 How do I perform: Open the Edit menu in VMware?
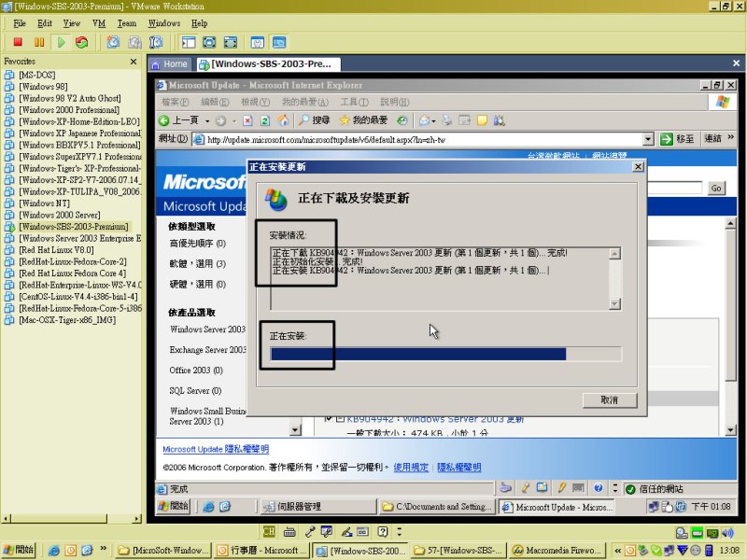click(x=45, y=23)
